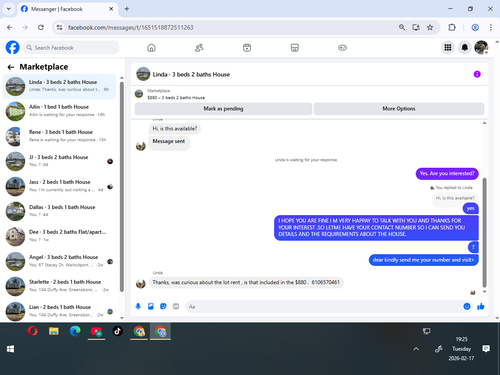Click 'Hi, is this available?' message from Linda
500x375 pixels.
pos(175,129)
